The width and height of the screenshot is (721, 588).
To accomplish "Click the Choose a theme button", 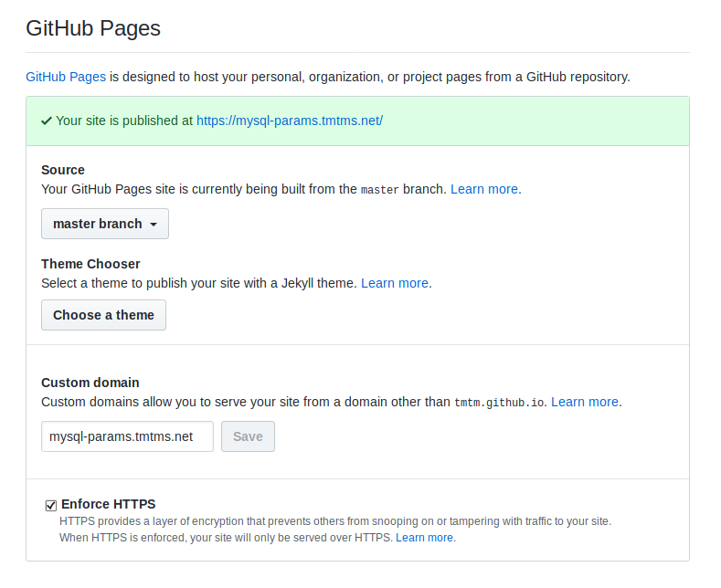I will 103,315.
